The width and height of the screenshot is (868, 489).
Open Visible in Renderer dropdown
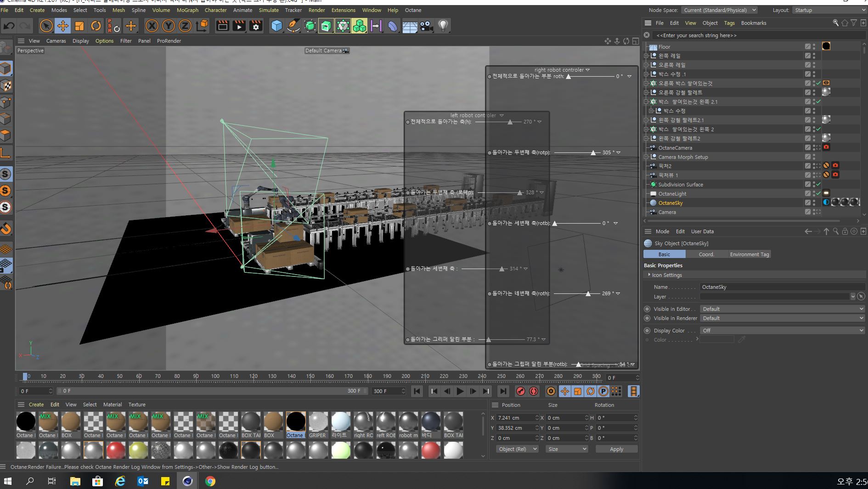coord(783,318)
